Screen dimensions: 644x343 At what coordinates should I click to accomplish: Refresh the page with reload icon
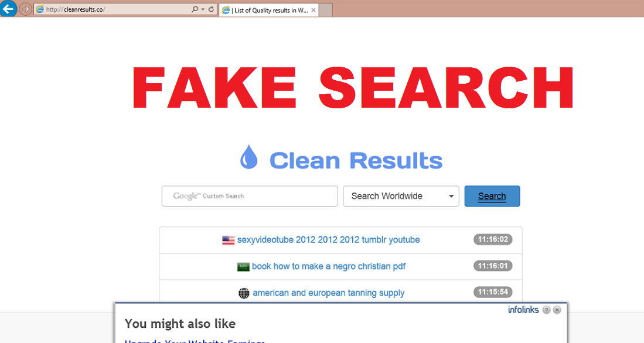tap(211, 9)
